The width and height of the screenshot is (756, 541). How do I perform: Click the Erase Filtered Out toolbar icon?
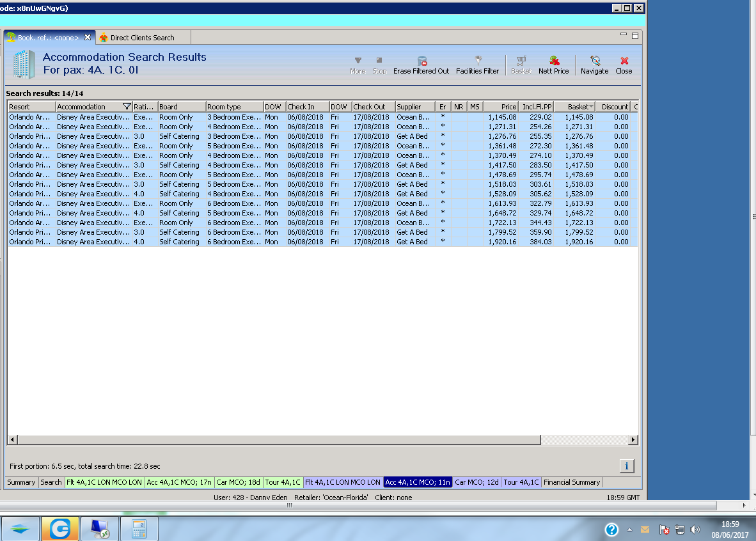click(421, 65)
